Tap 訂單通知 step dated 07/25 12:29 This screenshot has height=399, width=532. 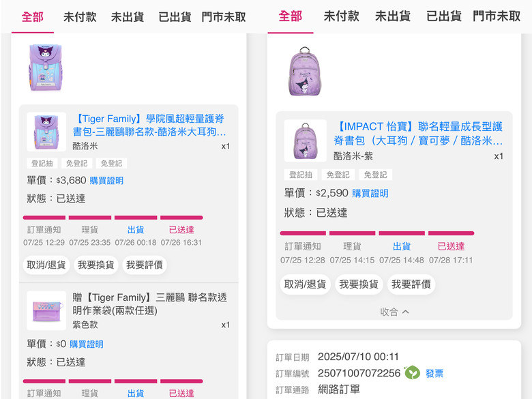pyautogui.click(x=44, y=230)
